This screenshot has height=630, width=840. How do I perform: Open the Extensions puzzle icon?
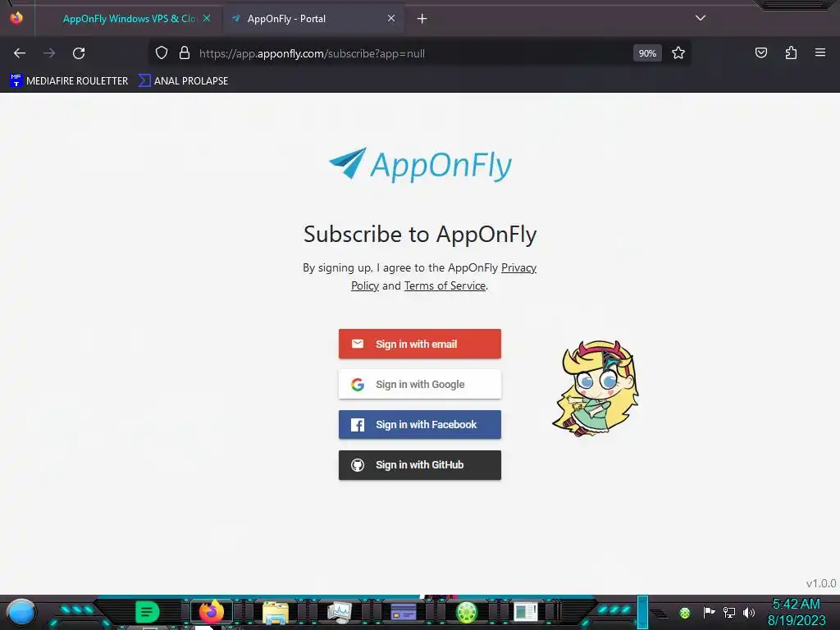[x=791, y=52]
